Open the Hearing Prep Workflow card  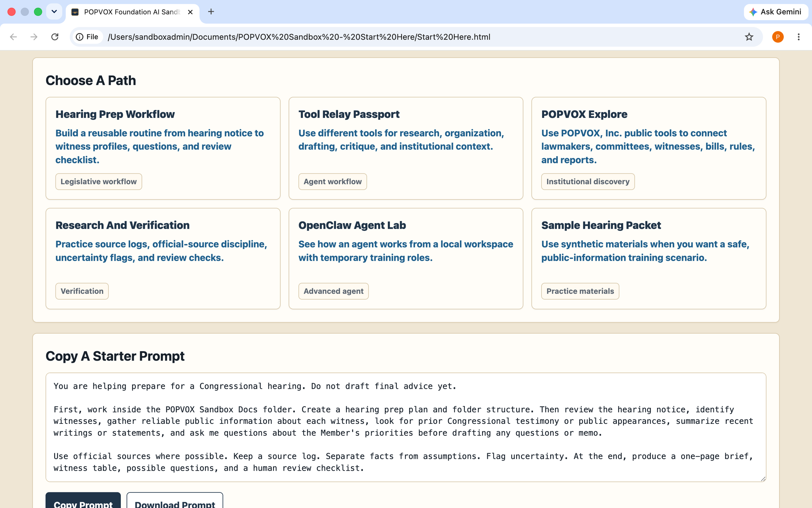163,148
